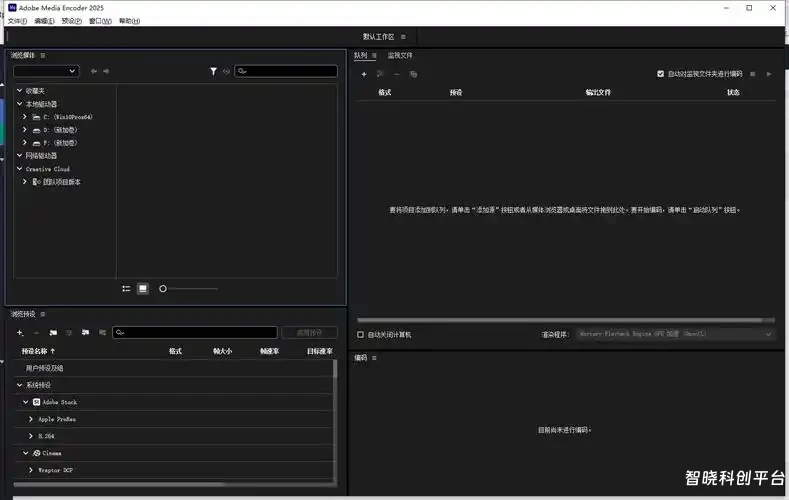The height and width of the screenshot is (500, 789).
Task: Click the 目标速率 column header
Action: pyautogui.click(x=320, y=351)
